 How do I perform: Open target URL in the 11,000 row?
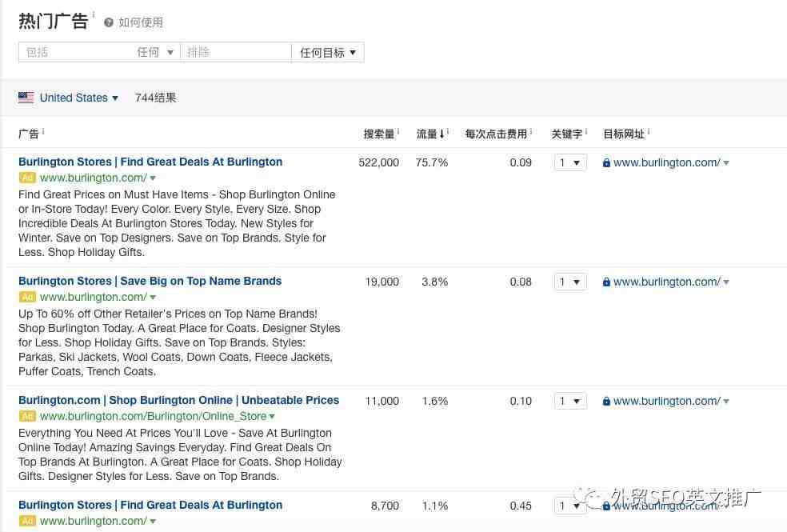coord(666,401)
